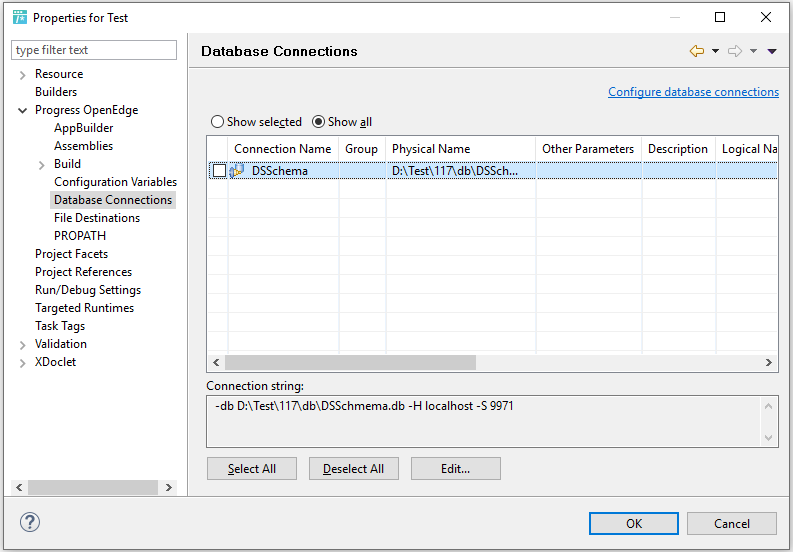Click the Deselect All button
793x552 pixels.
coord(354,469)
